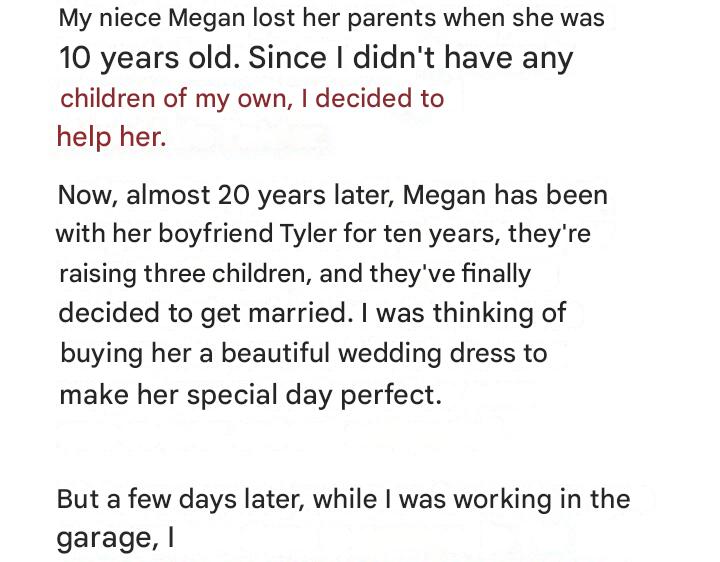
Task: Click the word 'garage,' in the last line
Action: pyautogui.click(x=107, y=538)
